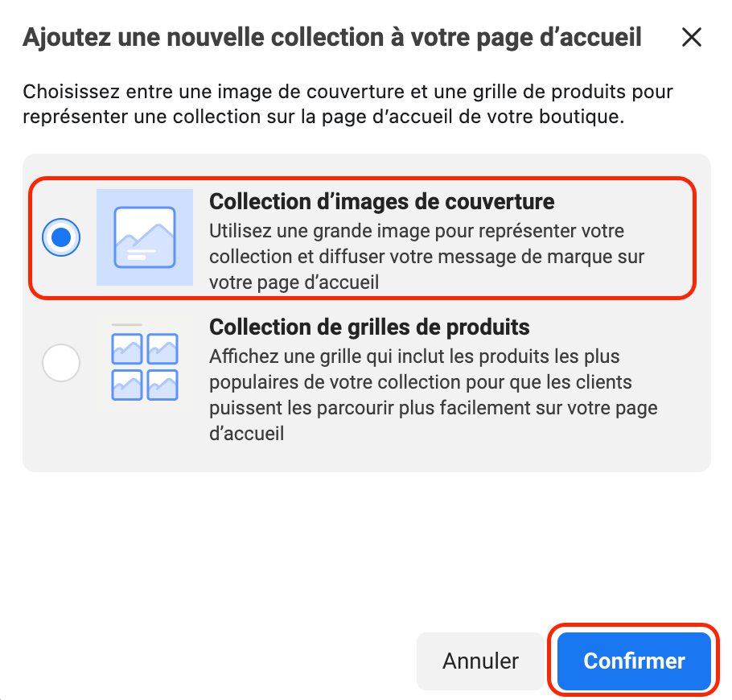This screenshot has height=700, width=732.
Task: Click the product grid collection illustration icon
Action: [x=145, y=364]
